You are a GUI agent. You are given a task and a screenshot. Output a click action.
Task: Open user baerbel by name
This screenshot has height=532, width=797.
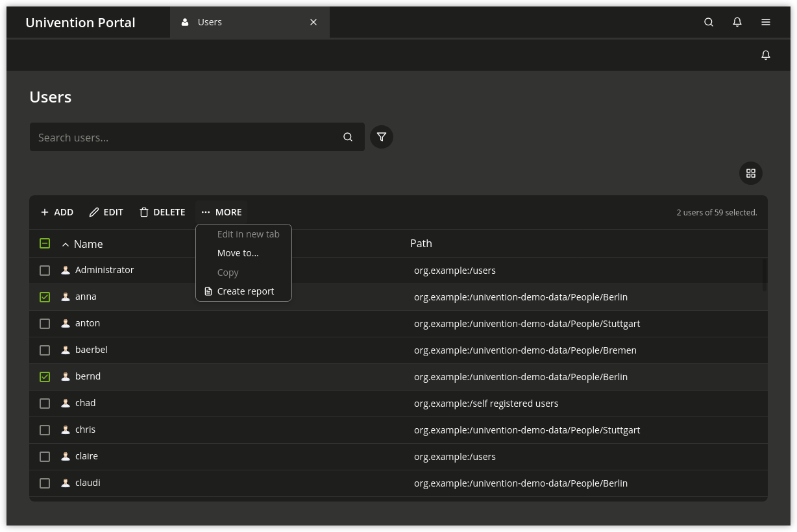(92, 350)
